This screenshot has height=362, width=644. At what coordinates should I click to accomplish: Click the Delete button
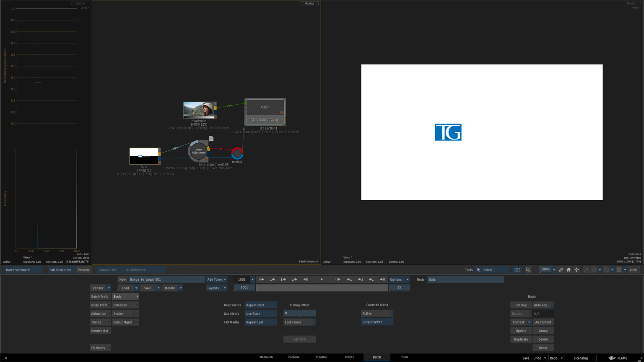point(543,339)
